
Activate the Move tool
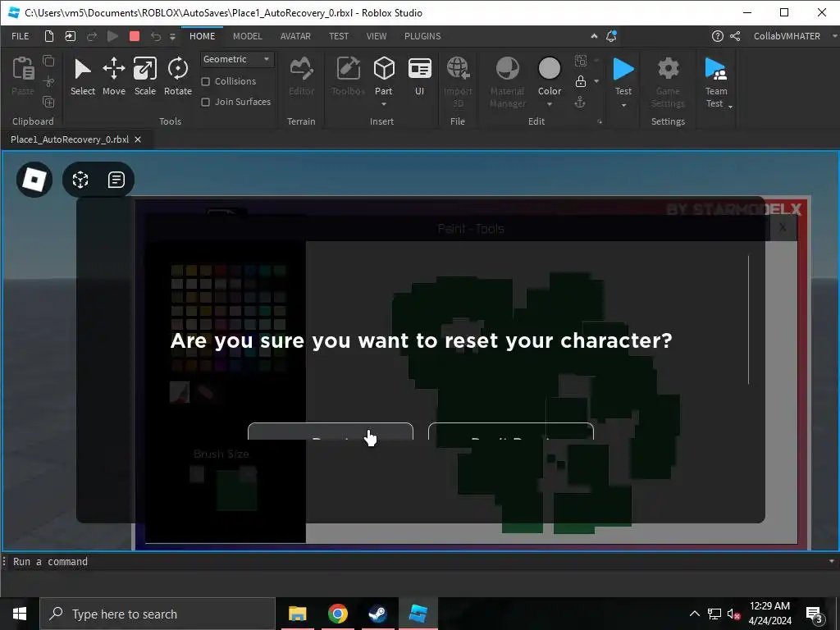(113, 76)
